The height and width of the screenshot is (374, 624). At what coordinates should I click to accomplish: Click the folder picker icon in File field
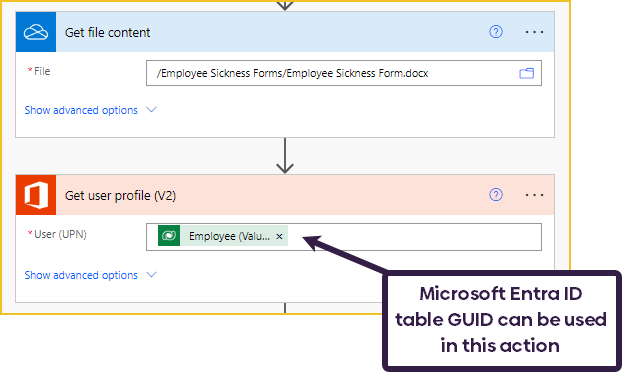[x=526, y=73]
